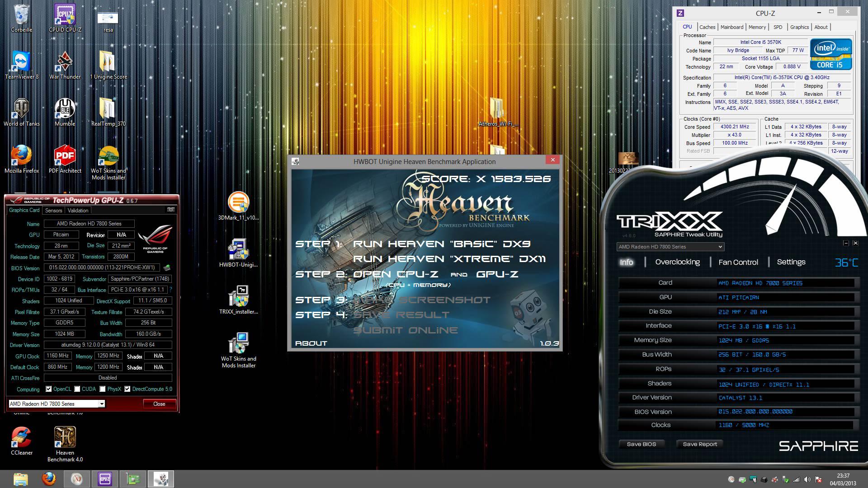Open RealTemp_370 folder
Image resolution: width=868 pixels, height=488 pixels.
[108, 112]
